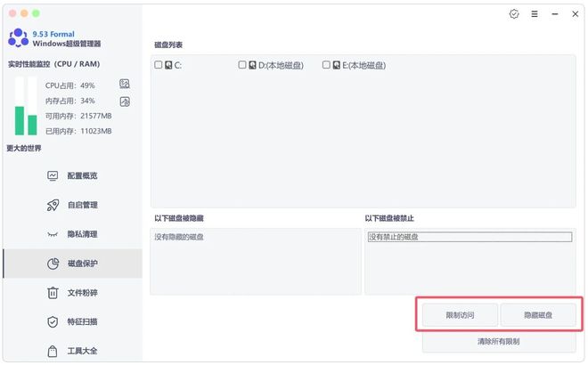Screen dimensions: 588x365
Task: Click the drive icon beside D:(本地磁盘)
Action: [252, 65]
